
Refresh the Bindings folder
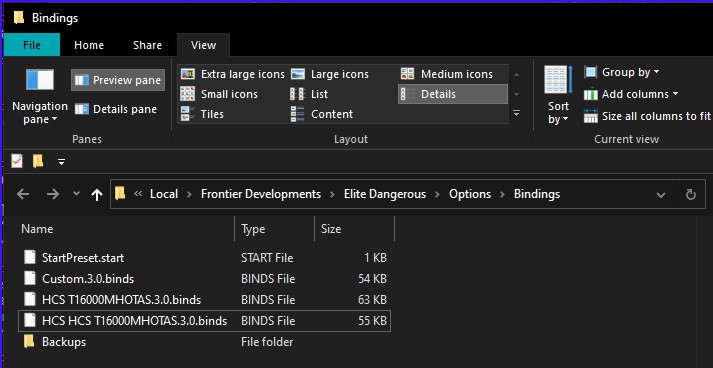point(691,195)
